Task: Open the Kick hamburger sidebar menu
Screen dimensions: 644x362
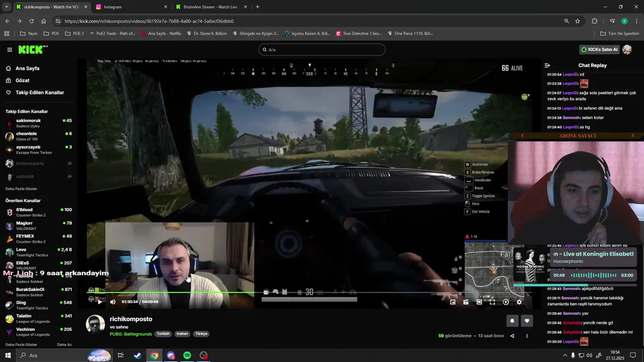Action: click(10, 50)
